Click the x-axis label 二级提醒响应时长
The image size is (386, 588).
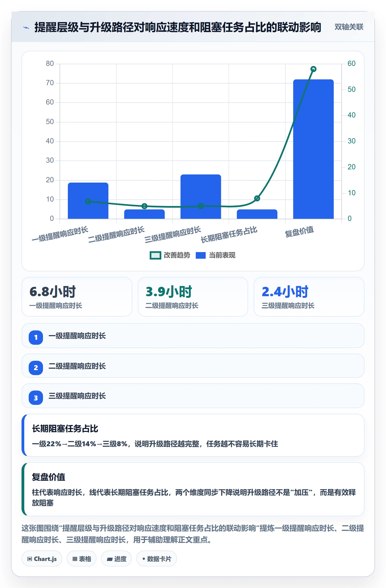click(116, 235)
